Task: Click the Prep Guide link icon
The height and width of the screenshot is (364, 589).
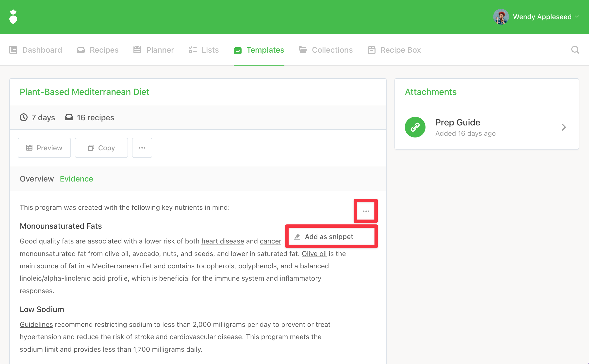Action: pos(415,127)
